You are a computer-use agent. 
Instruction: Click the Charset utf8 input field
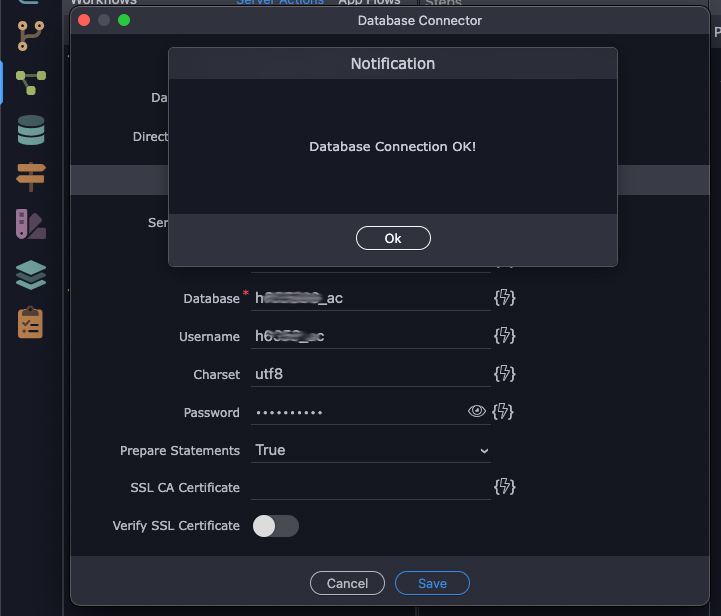point(371,374)
